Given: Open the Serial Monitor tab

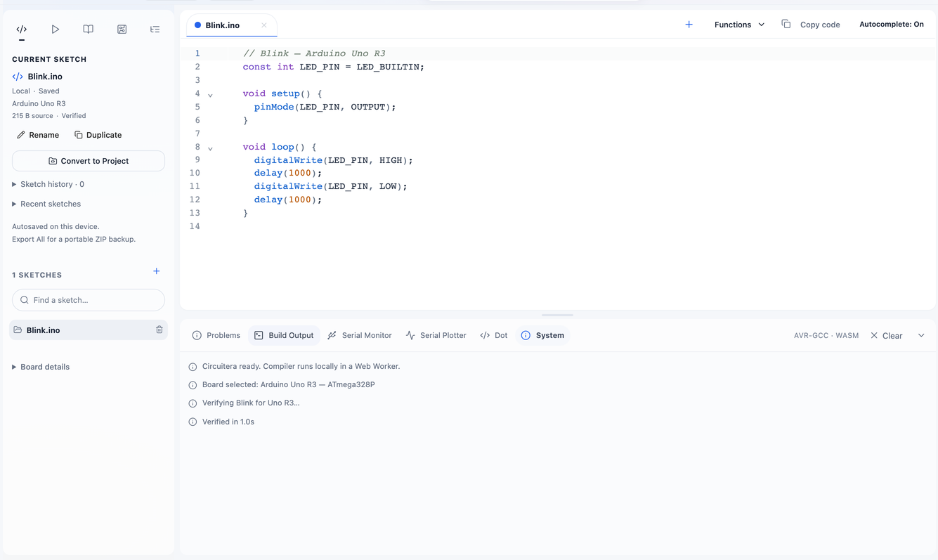Looking at the screenshot, I should (x=360, y=336).
